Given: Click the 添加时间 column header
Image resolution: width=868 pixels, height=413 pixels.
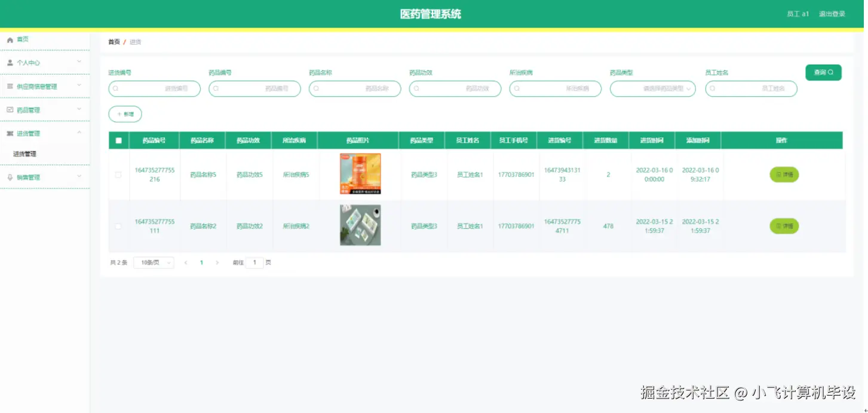Looking at the screenshot, I should [x=698, y=140].
